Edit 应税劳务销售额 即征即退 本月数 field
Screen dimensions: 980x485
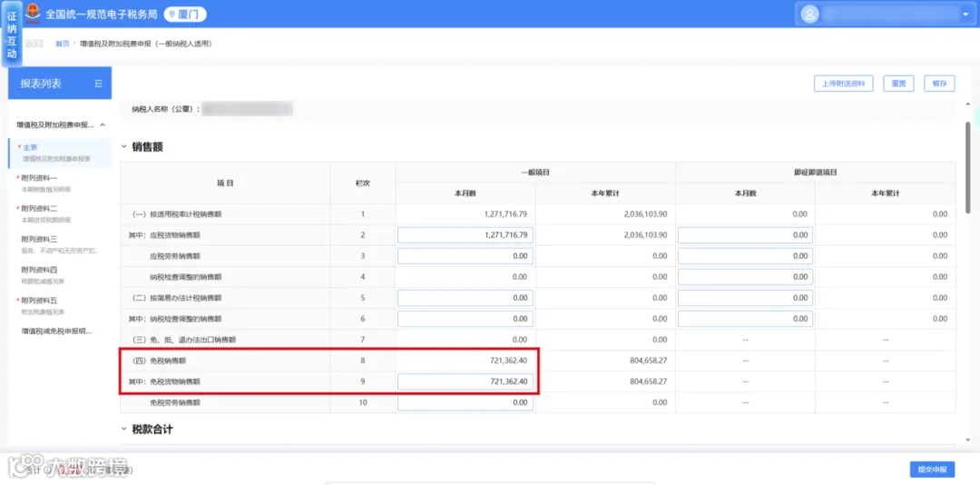coord(745,256)
